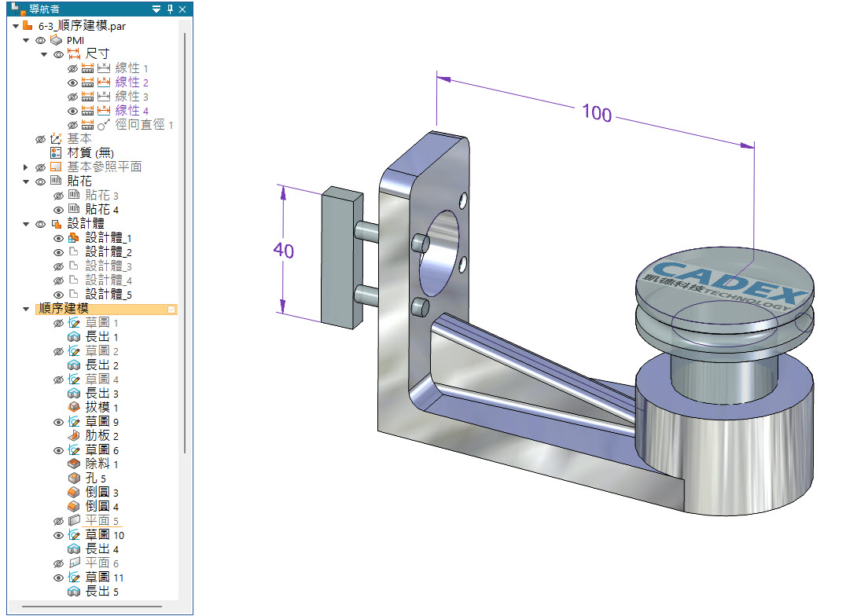Open the 導航者 panel options dropdown arrow
857x616 pixels.
tap(156, 9)
